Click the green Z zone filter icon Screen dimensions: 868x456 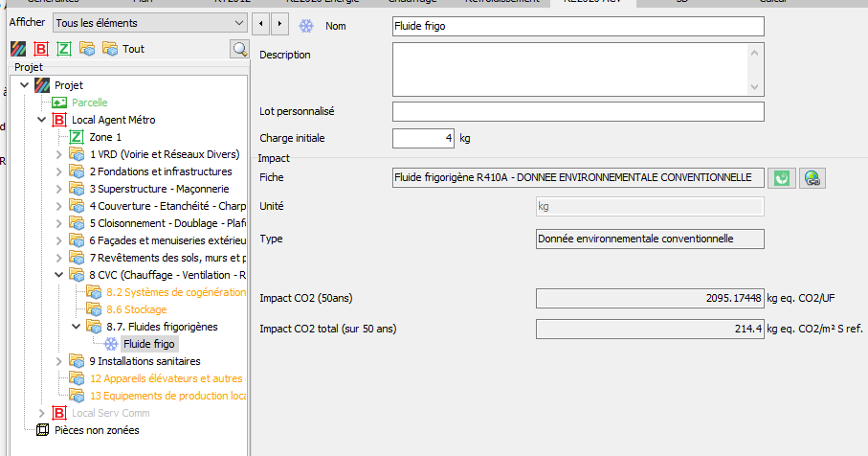(63, 48)
